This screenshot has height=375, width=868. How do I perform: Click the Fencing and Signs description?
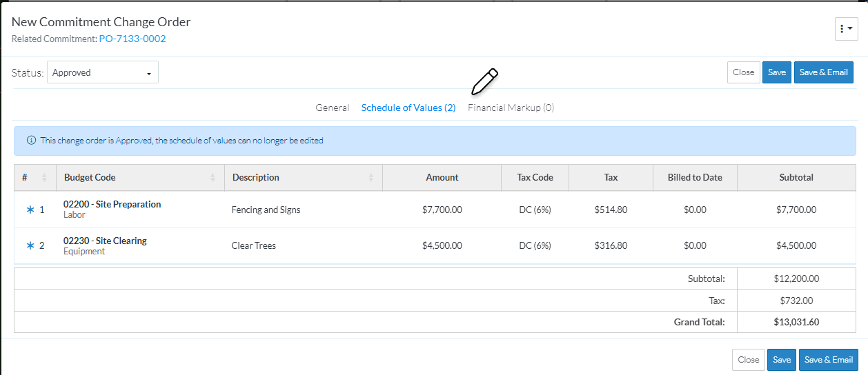coord(266,210)
